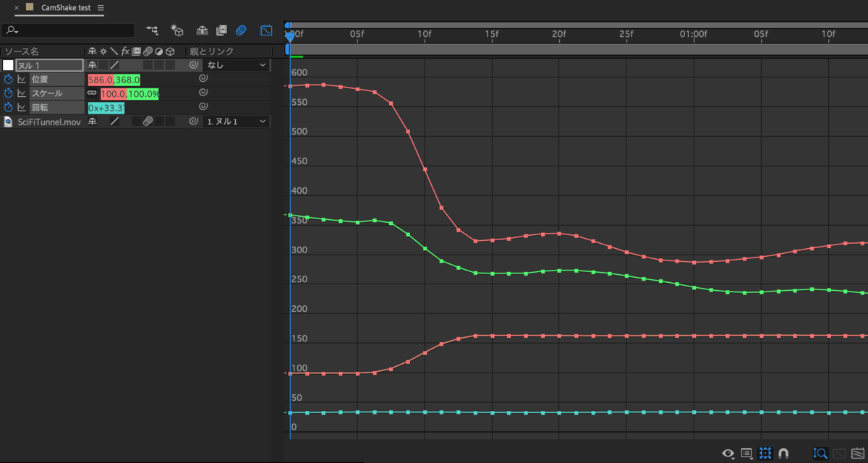Click the property pick whip for 回転

tap(203, 107)
